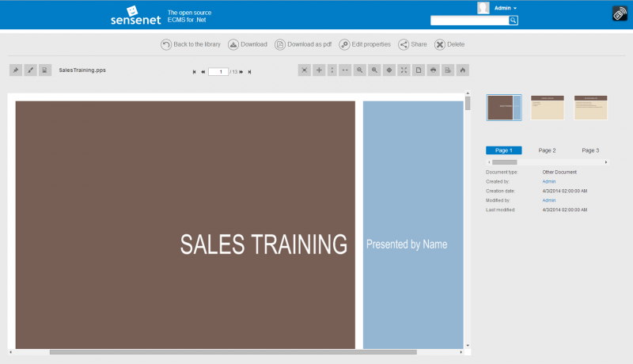Select the pin annotation tool
This screenshot has height=364, width=633.
(x=16, y=70)
